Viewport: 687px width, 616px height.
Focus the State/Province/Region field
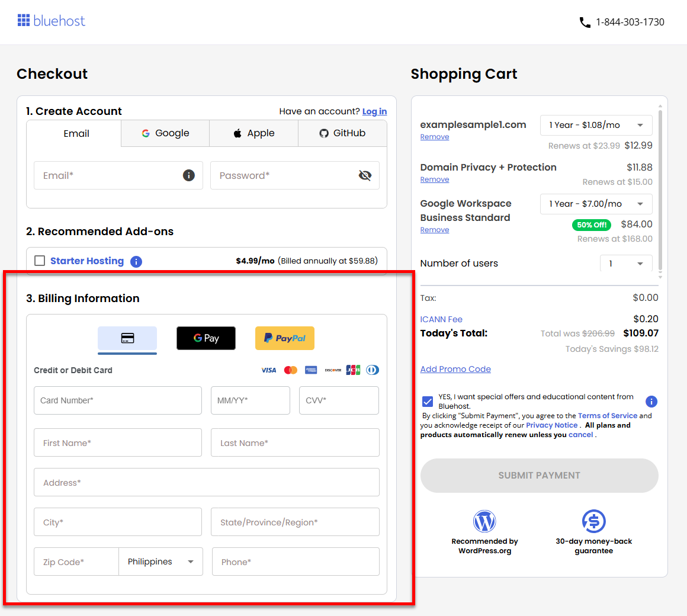tap(296, 522)
